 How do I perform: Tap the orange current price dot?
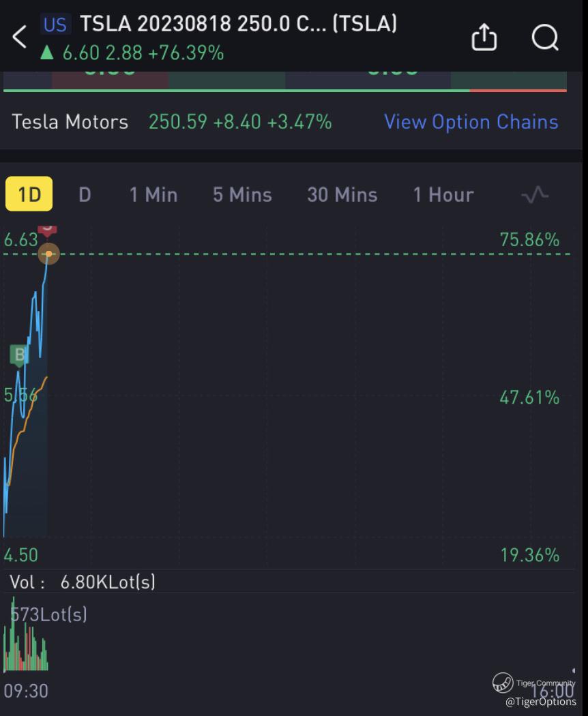(x=48, y=254)
